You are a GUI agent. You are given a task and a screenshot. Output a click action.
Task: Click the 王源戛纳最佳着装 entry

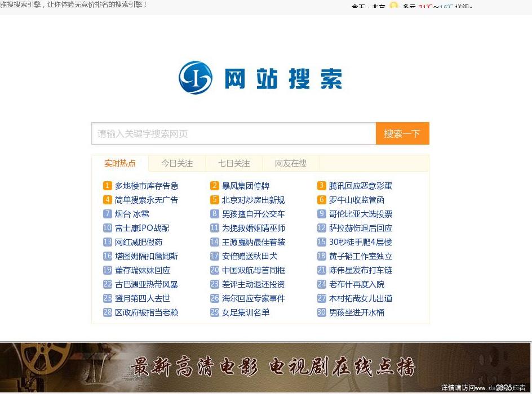[x=254, y=242]
